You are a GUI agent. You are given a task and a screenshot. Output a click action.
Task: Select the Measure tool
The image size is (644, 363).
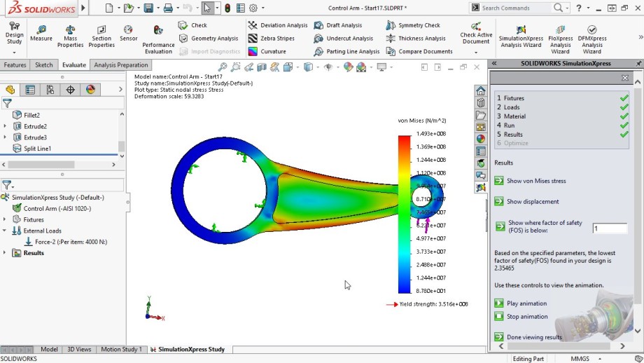click(x=41, y=34)
